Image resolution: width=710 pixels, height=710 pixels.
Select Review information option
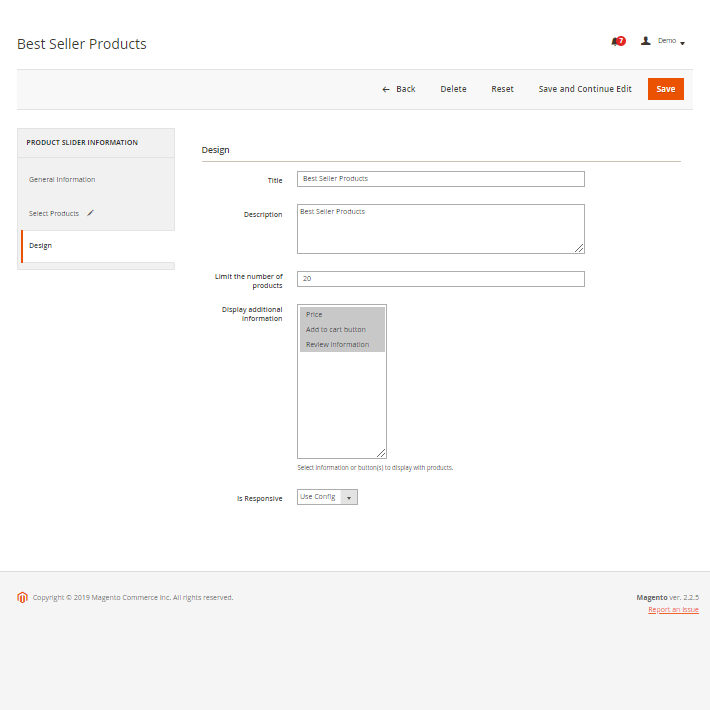[x=341, y=344]
